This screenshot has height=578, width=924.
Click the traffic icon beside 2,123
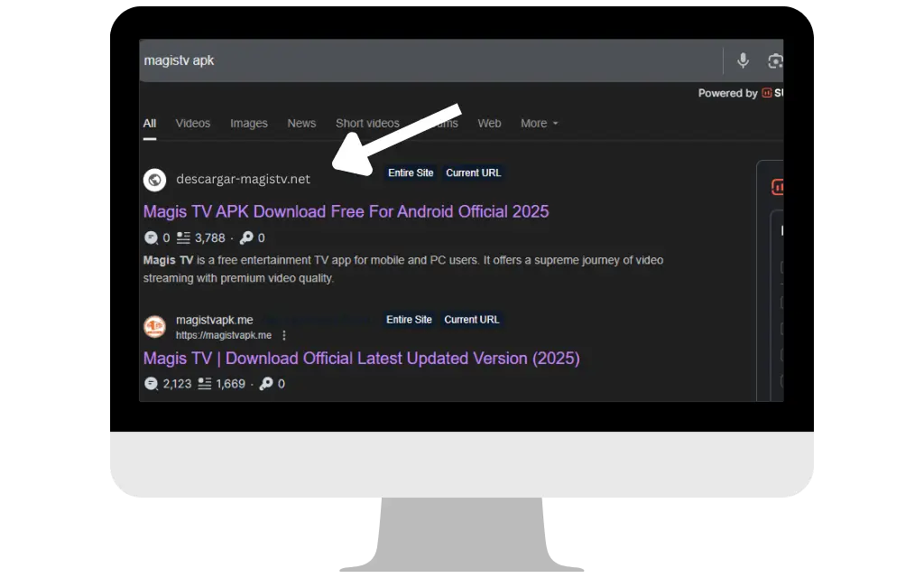click(x=151, y=384)
